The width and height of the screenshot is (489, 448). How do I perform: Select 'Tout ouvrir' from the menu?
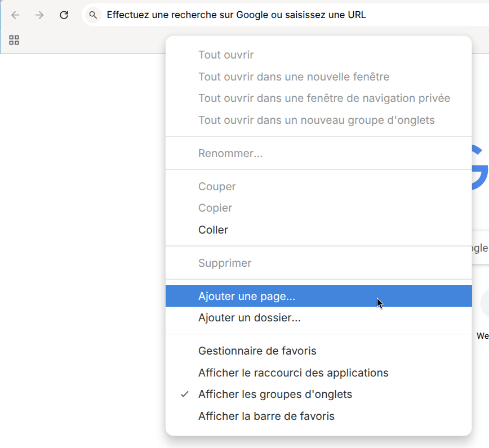225,55
